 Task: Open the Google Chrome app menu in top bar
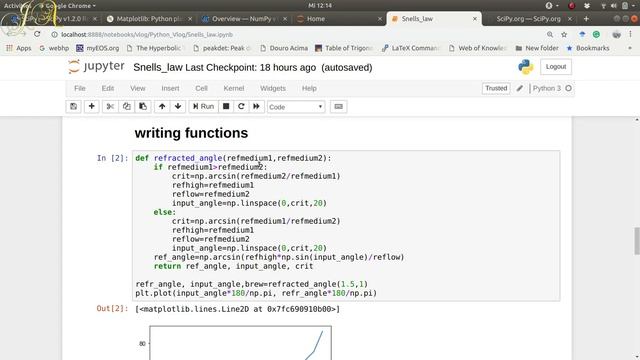tap(67, 6)
